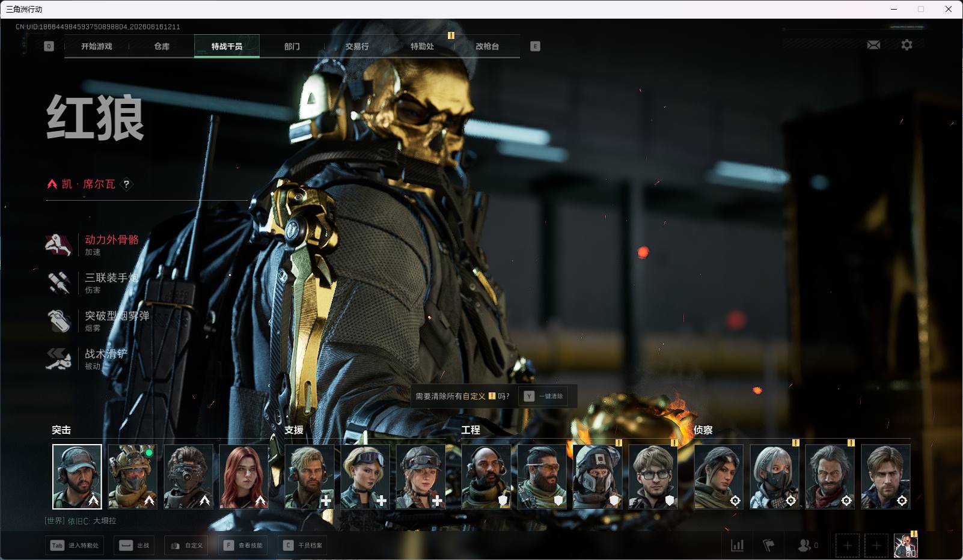Viewport: 963px width, 560px height.
Task: Select the cap-wearing bearded assault operator portrait
Action: coord(77,476)
